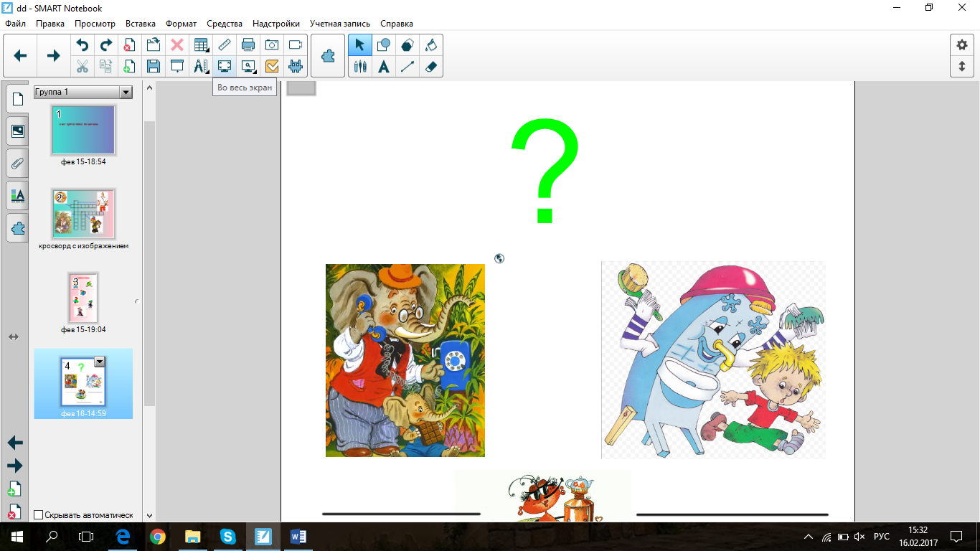
Task: Open the page 4 thumbnail menu arrow
Action: (100, 362)
